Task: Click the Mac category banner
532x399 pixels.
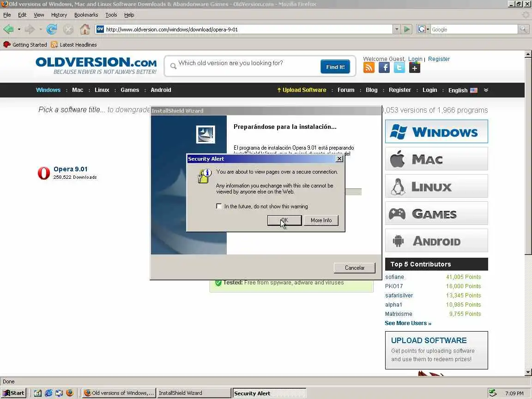Action: [x=436, y=159]
